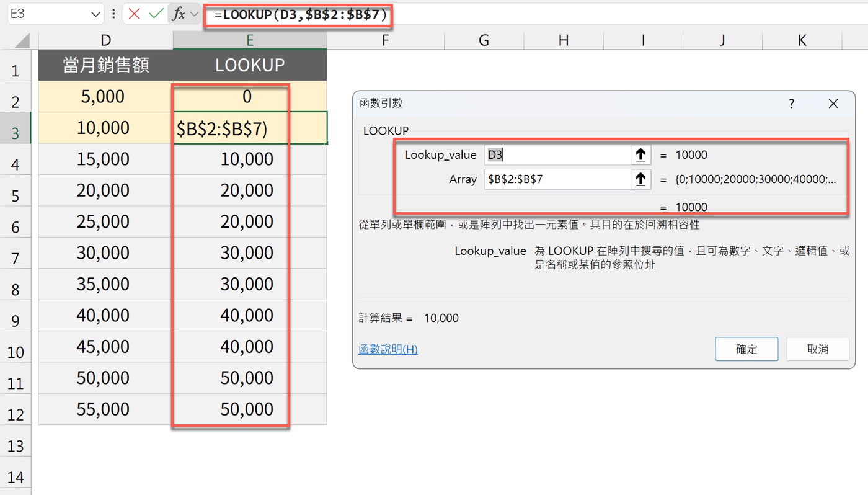Click the 當月銷售額 header cell
The image size is (868, 495).
tap(106, 65)
